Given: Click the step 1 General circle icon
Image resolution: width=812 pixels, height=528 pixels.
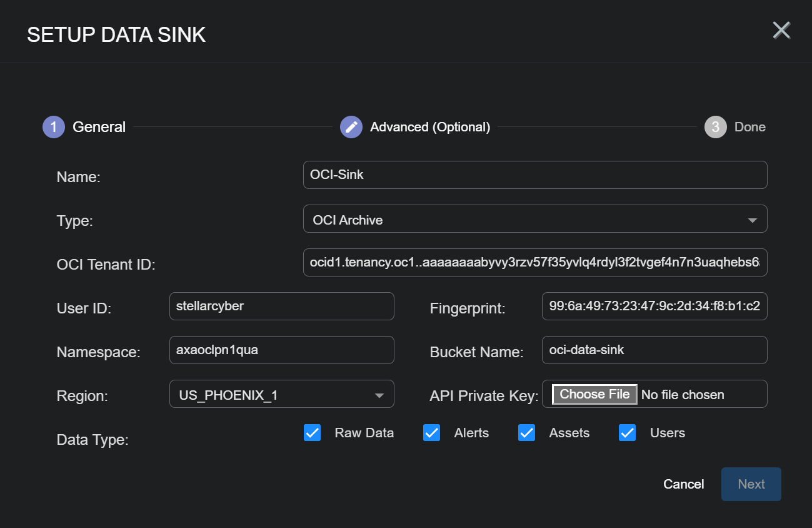Looking at the screenshot, I should [x=54, y=127].
